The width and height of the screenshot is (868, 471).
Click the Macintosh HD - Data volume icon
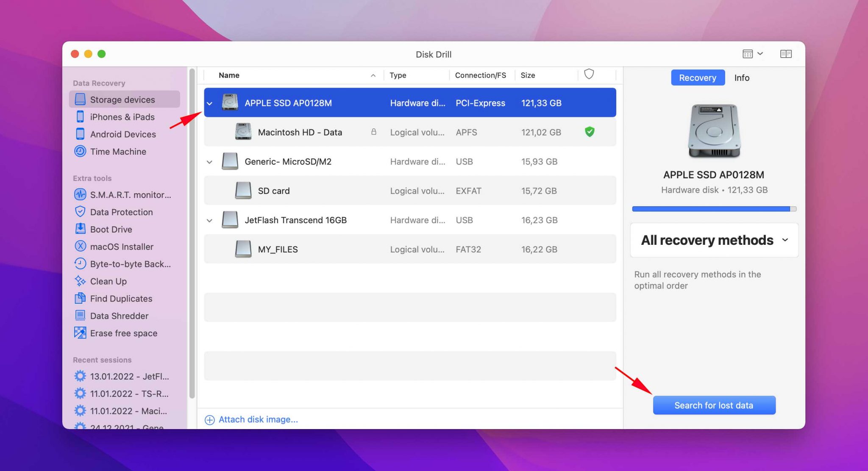[x=243, y=132]
